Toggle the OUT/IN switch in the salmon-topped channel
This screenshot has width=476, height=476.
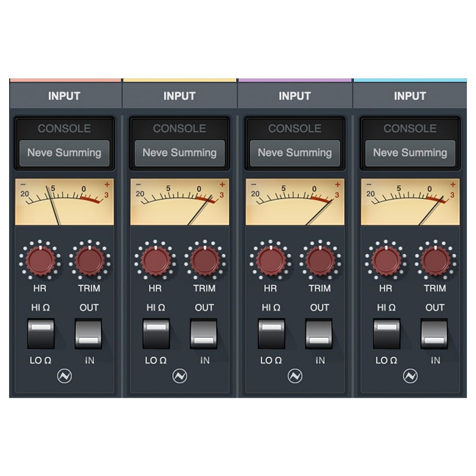click(x=88, y=334)
